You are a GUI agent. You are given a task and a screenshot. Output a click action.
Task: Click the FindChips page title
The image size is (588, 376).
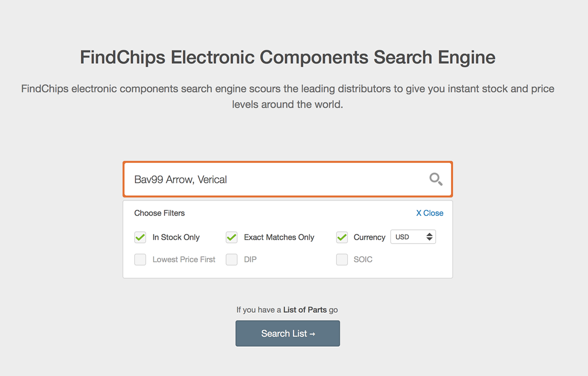(x=287, y=57)
